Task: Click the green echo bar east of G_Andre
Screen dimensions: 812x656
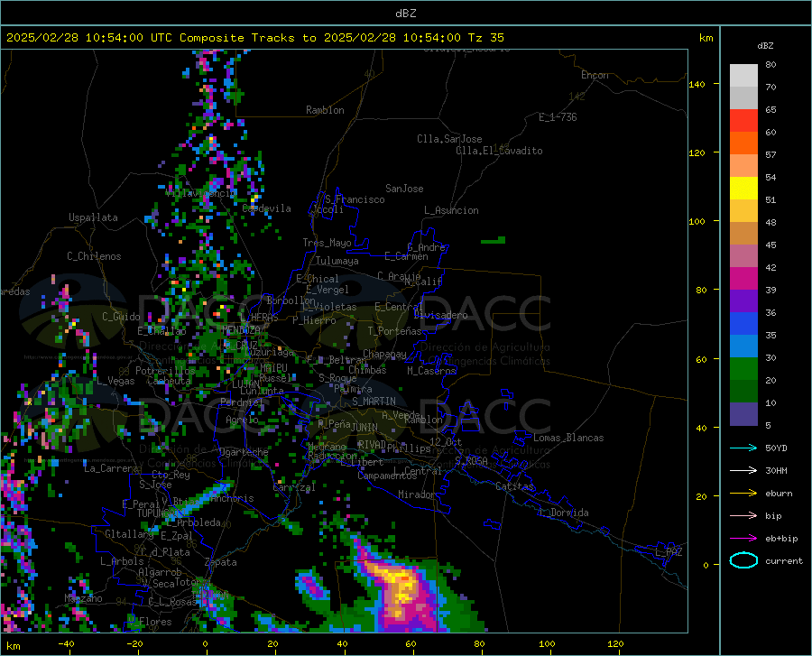Action: tap(493, 240)
